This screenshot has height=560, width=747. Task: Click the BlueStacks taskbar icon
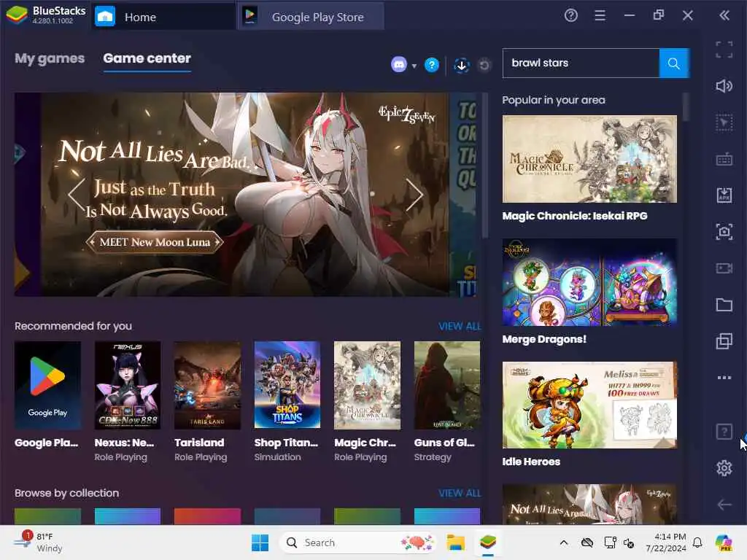488,542
